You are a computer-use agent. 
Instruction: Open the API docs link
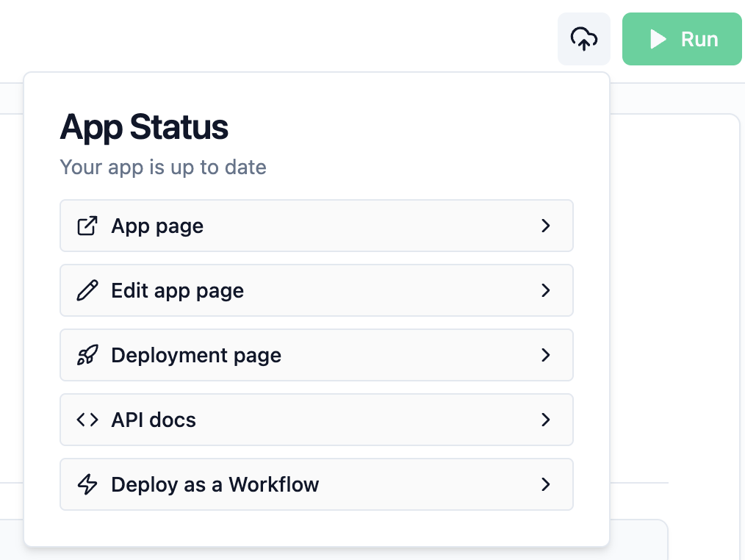coord(316,420)
